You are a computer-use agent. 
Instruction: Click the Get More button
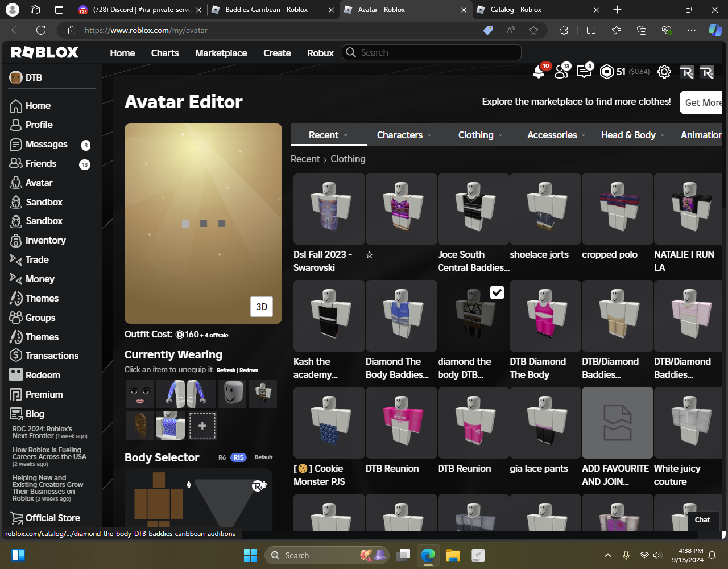(x=701, y=102)
